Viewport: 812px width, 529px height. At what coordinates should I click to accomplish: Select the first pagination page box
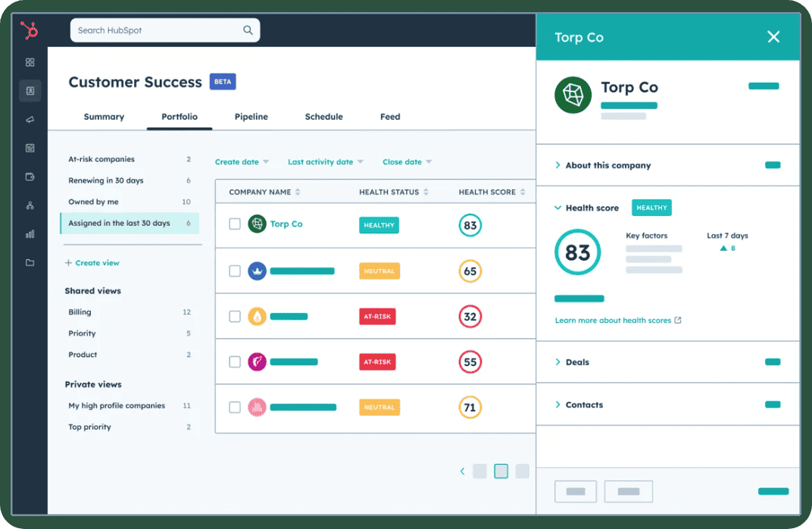pos(480,471)
